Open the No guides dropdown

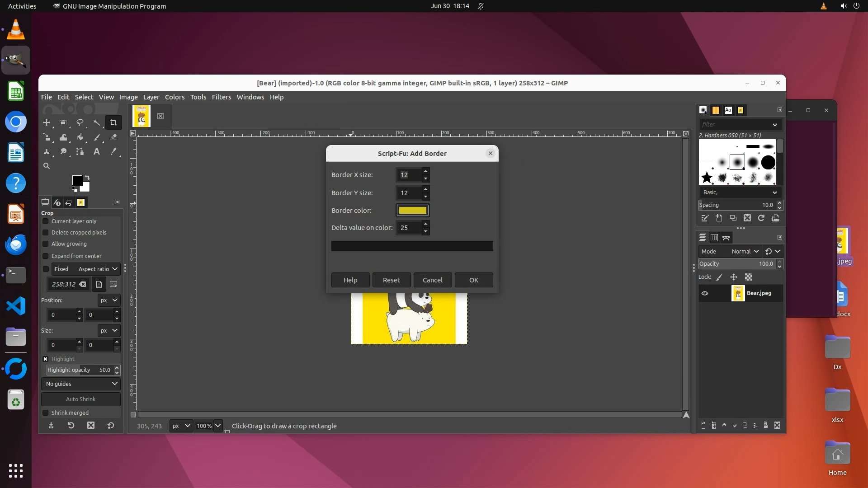81,384
